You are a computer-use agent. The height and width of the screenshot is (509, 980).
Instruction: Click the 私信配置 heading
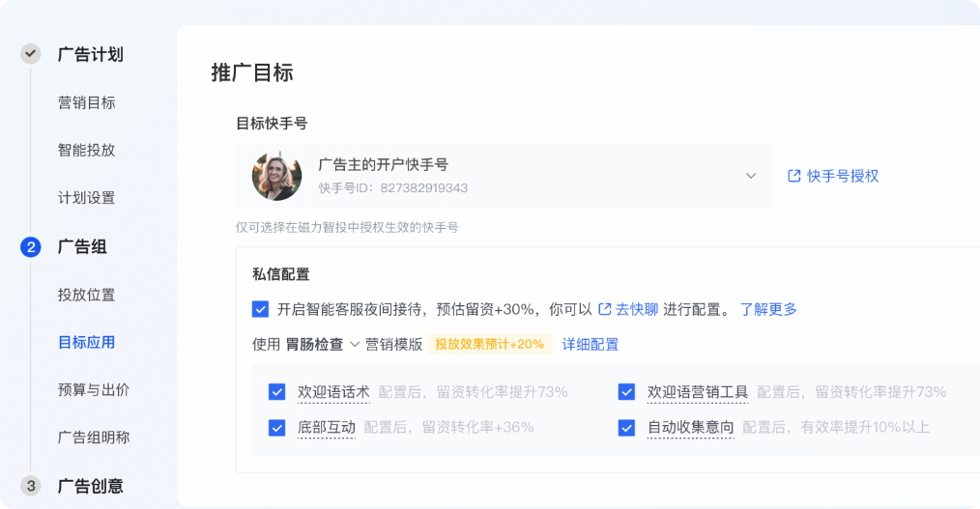pos(281,274)
